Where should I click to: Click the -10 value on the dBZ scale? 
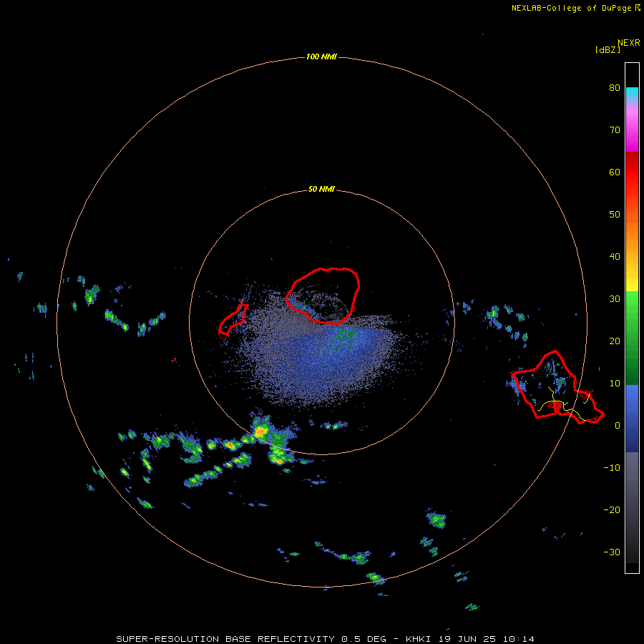tap(612, 468)
